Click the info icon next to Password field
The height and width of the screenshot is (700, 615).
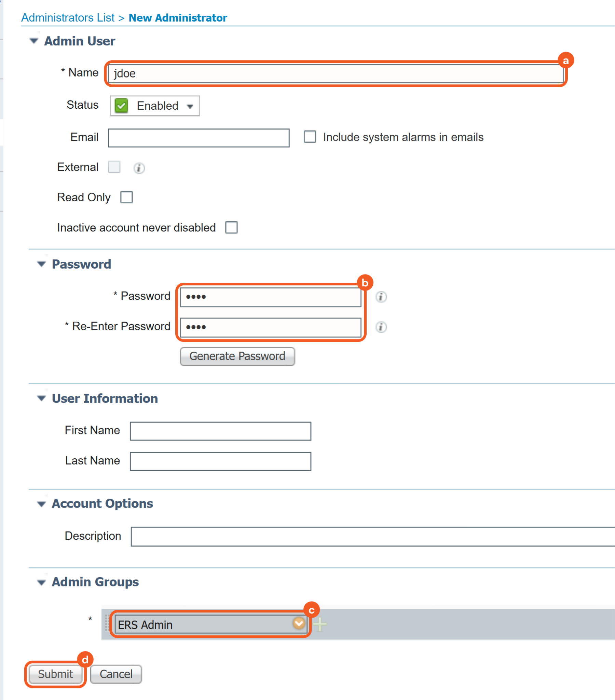381,297
